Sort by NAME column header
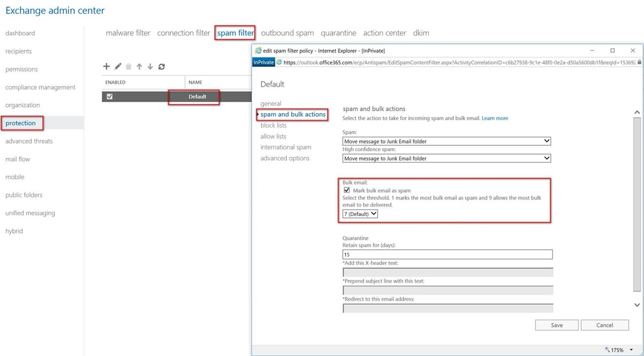 (x=195, y=82)
